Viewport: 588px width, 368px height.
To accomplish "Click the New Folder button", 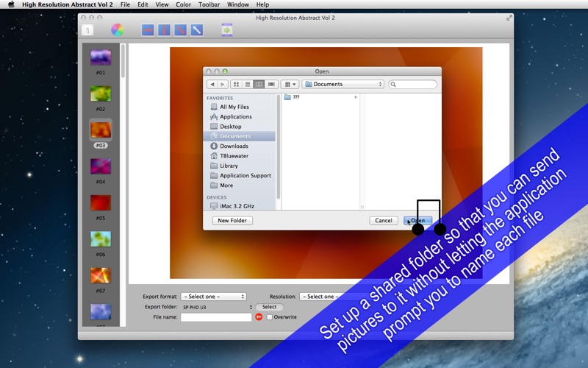I will pyautogui.click(x=232, y=220).
